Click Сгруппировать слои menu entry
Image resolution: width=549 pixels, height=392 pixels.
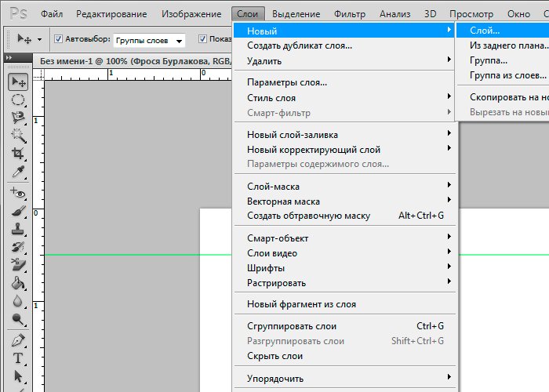[x=292, y=326]
